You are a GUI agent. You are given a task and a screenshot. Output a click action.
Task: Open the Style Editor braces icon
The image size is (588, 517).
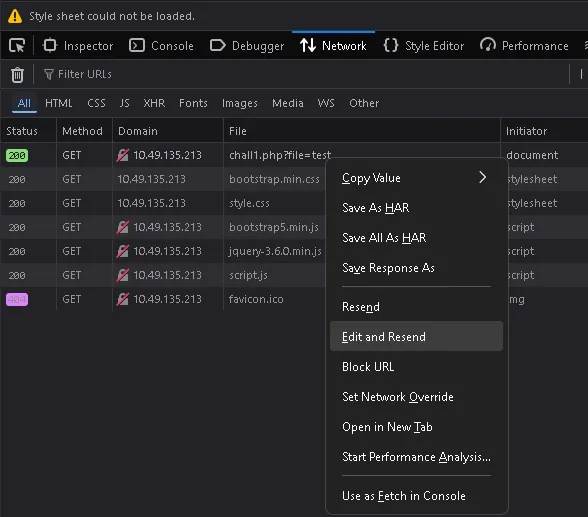point(391,45)
